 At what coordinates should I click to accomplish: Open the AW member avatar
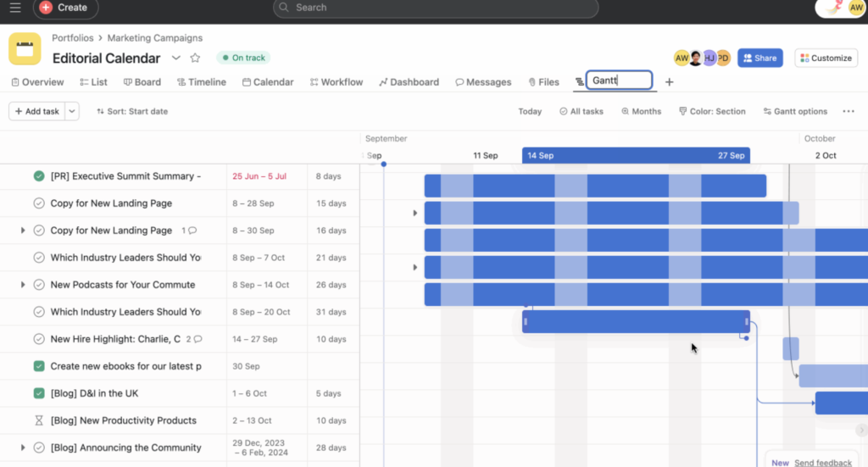click(x=682, y=58)
